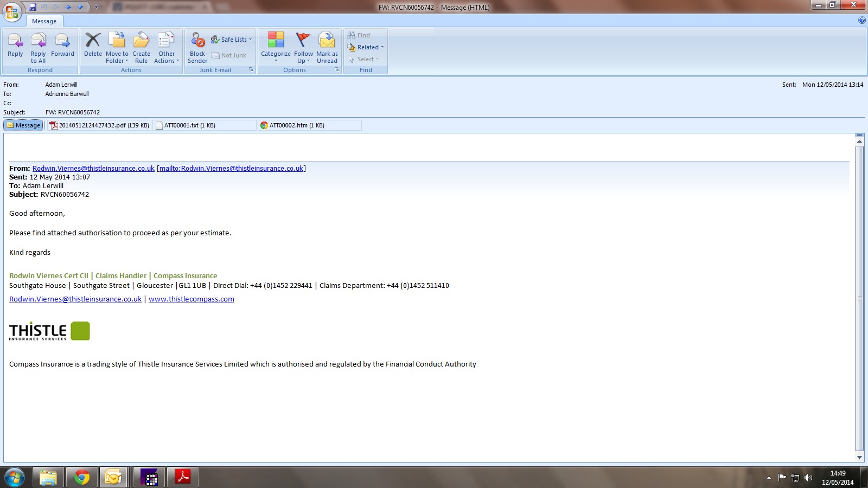Open attachment 20140512124427432.pdf
This screenshot has height=488, width=868.
point(99,125)
